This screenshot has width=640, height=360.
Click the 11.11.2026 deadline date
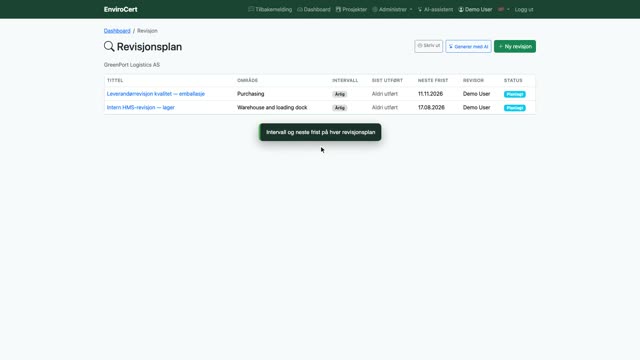pos(430,94)
